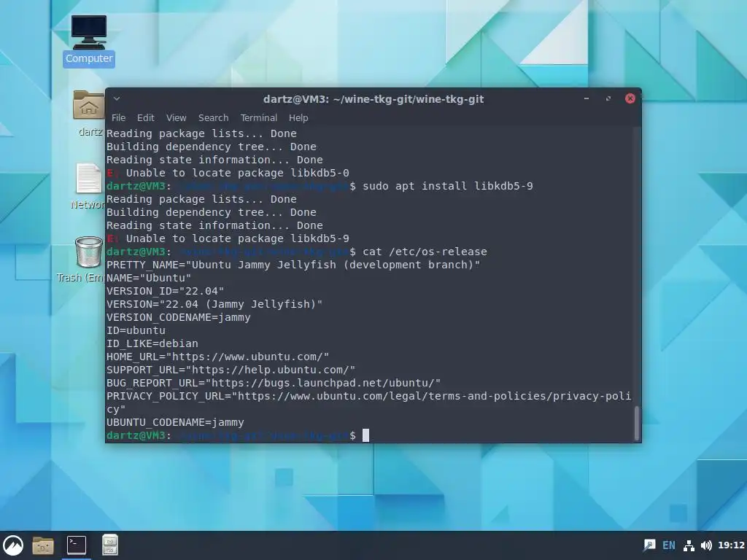Click the PRIVACY_POLICY_URL line

click(368, 402)
